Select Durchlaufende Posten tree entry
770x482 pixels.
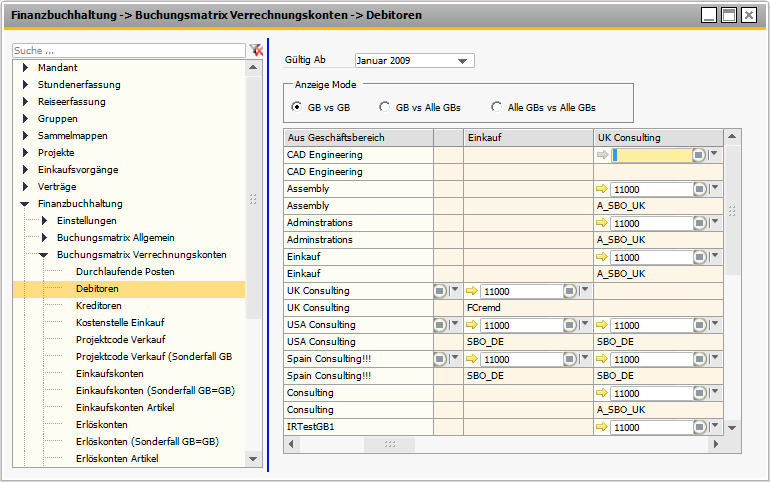[x=125, y=272]
